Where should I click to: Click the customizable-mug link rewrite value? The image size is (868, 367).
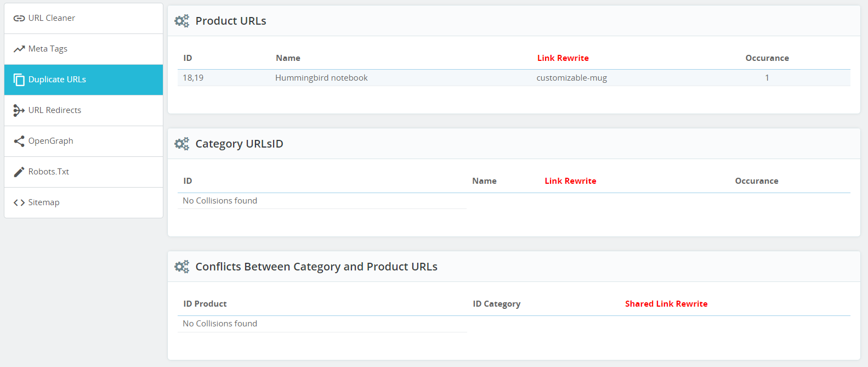click(x=571, y=78)
